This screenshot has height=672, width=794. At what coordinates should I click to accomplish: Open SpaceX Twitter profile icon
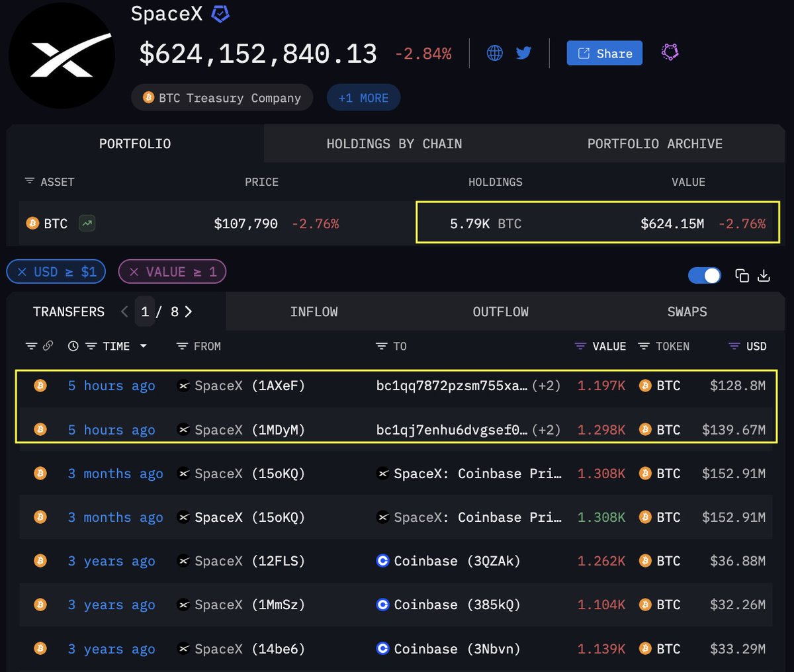[523, 53]
